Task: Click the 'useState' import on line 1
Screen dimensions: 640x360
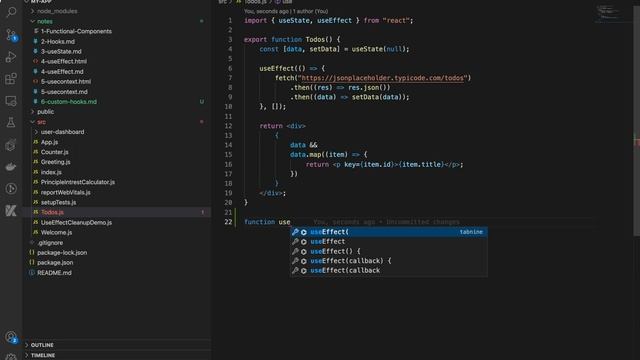Action: (294, 20)
